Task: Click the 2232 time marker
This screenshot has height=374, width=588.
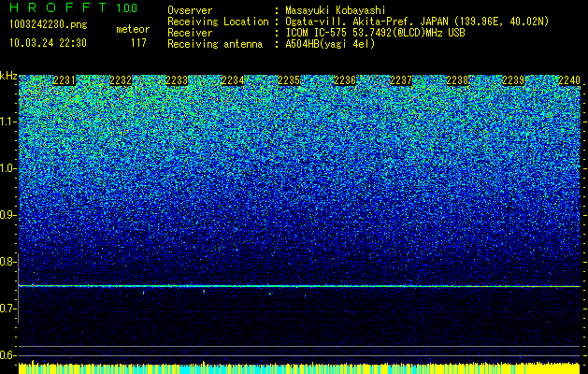Action: coord(121,80)
